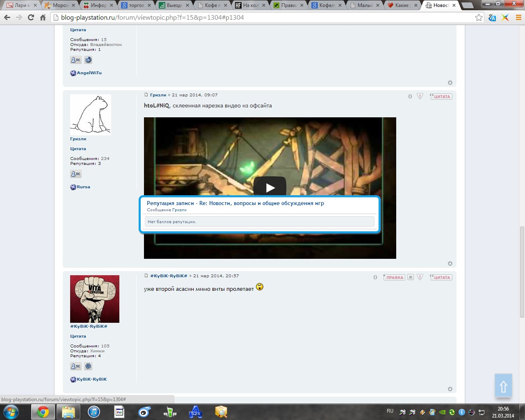Launch iTunes from the taskbar

pos(94,412)
